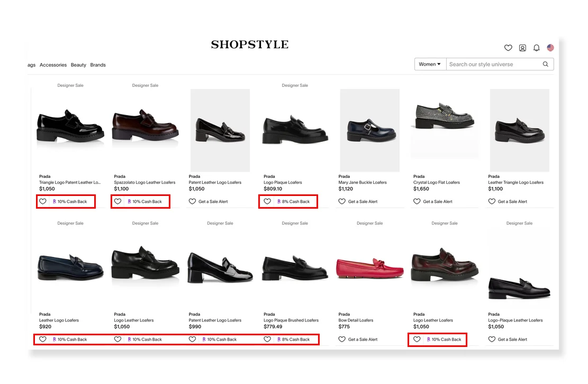Favorite the Crystal Logo Flat Loafers
588x384 pixels.
click(417, 201)
